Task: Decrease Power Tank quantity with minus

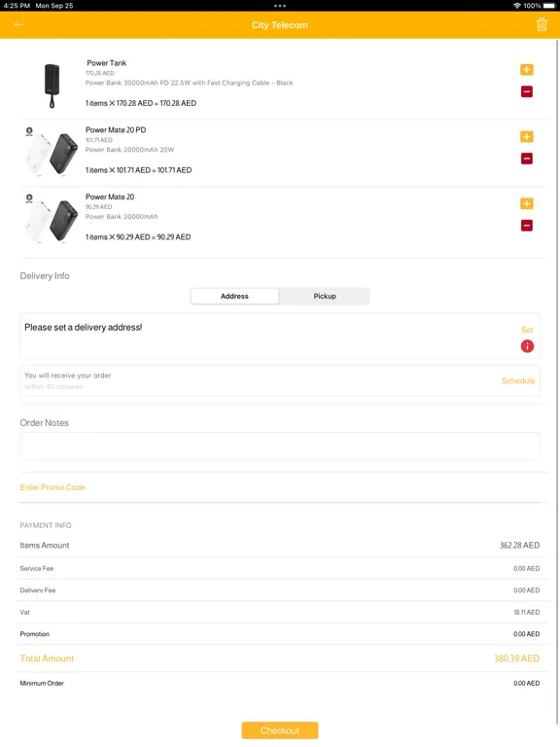Action: pos(526,91)
